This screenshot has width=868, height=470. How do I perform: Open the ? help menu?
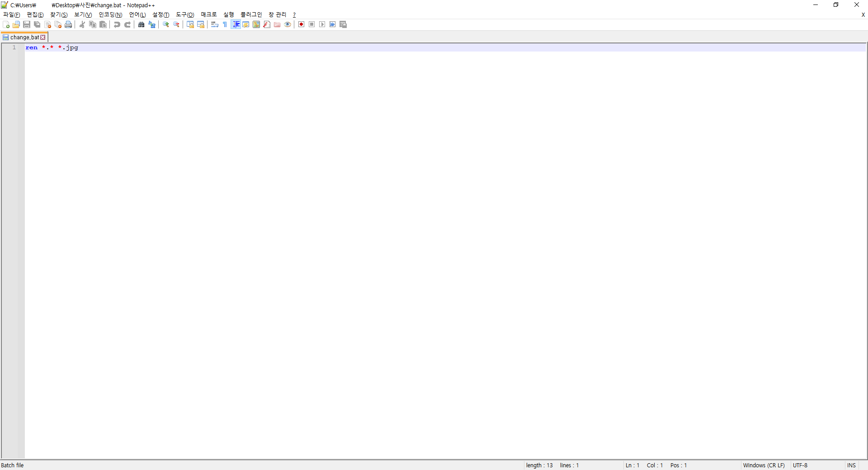point(294,15)
